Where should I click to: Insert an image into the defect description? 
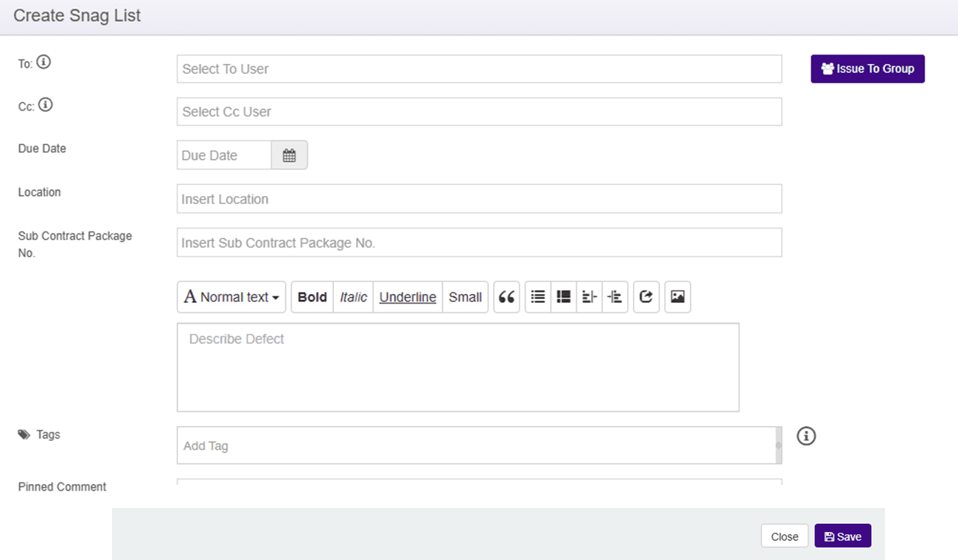click(677, 296)
